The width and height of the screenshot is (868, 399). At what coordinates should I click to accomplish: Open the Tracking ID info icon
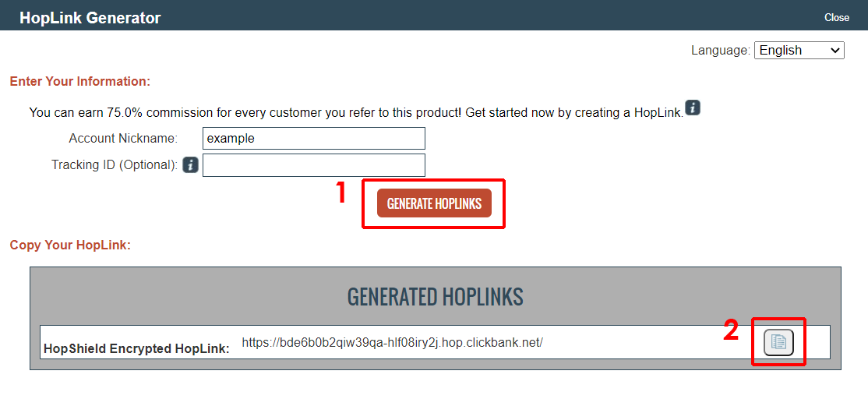[190, 165]
